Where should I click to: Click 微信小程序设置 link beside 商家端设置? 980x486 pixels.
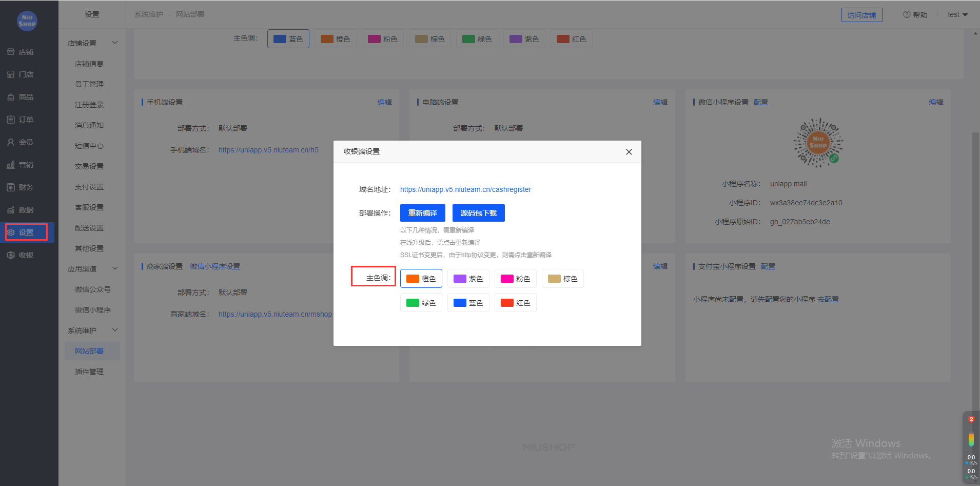215,266
